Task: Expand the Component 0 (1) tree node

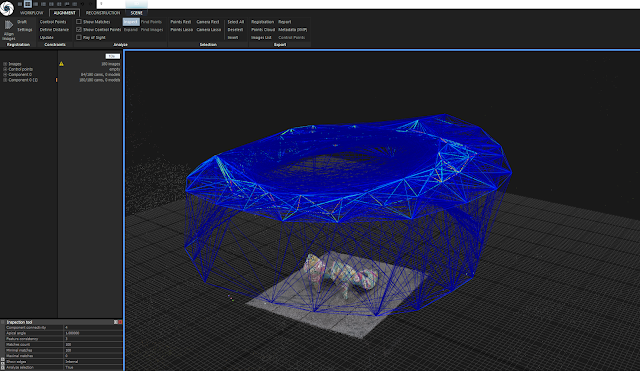Action: click(5, 80)
